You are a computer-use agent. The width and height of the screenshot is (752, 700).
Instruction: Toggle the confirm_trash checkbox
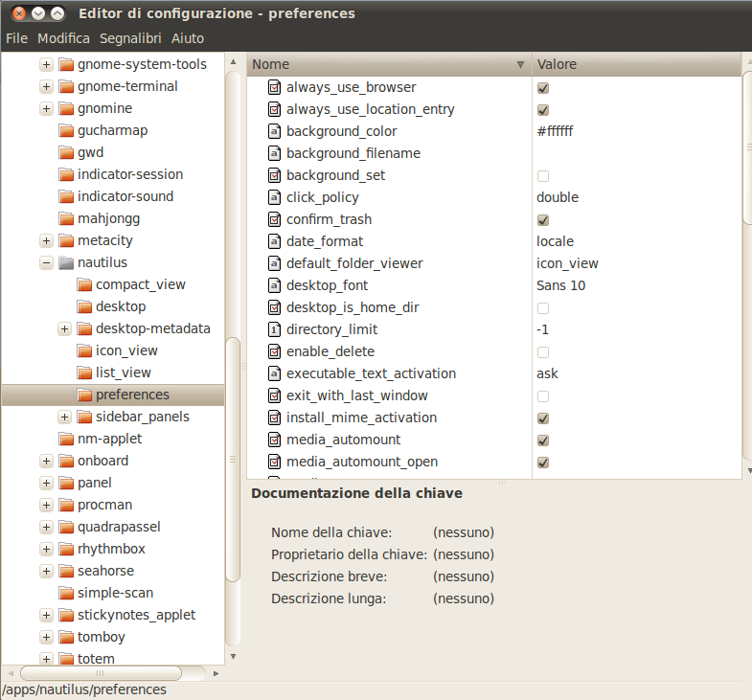tap(543, 220)
